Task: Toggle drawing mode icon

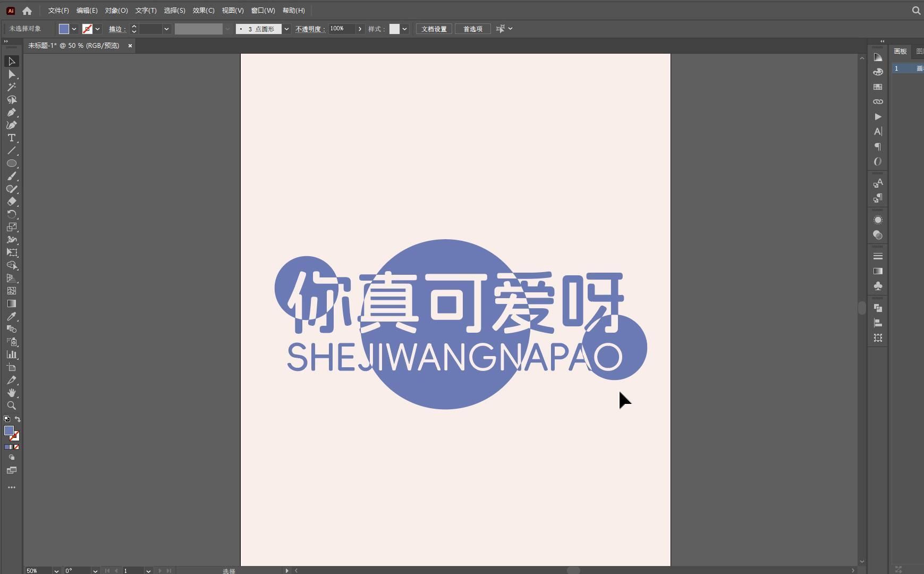Action: point(11,458)
